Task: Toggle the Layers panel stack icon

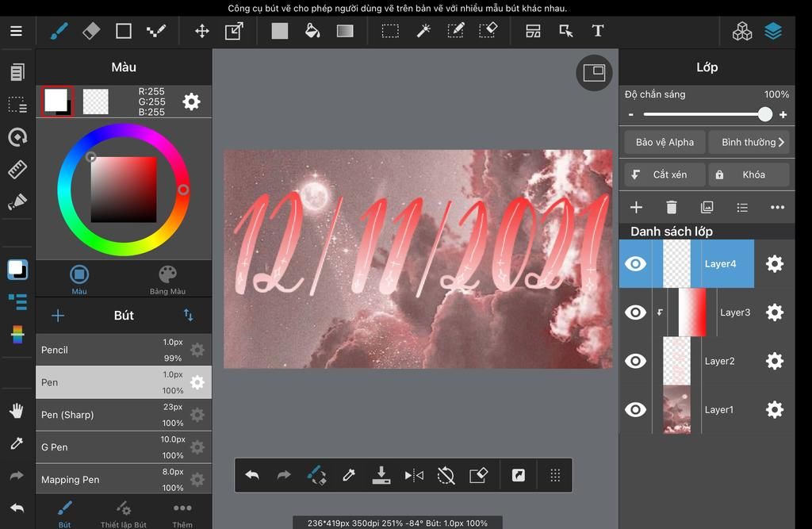Action: pyautogui.click(x=773, y=31)
